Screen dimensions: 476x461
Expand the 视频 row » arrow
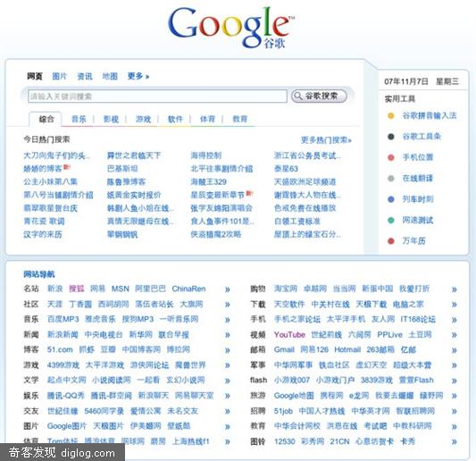(455, 335)
